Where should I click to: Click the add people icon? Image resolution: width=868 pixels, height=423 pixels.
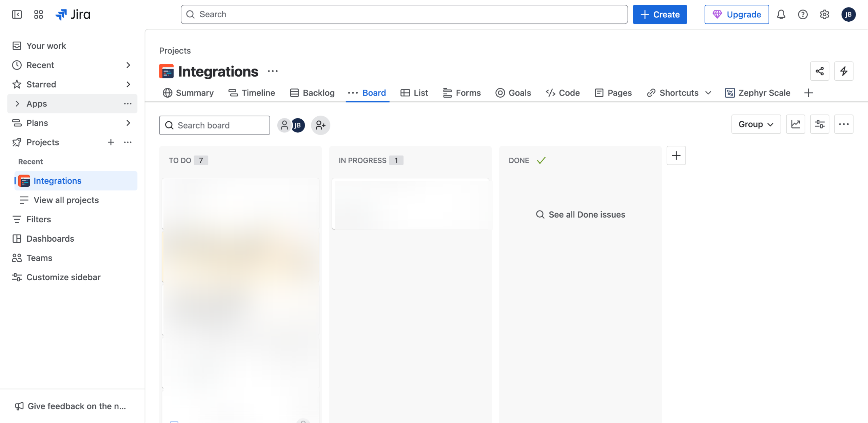coord(320,125)
